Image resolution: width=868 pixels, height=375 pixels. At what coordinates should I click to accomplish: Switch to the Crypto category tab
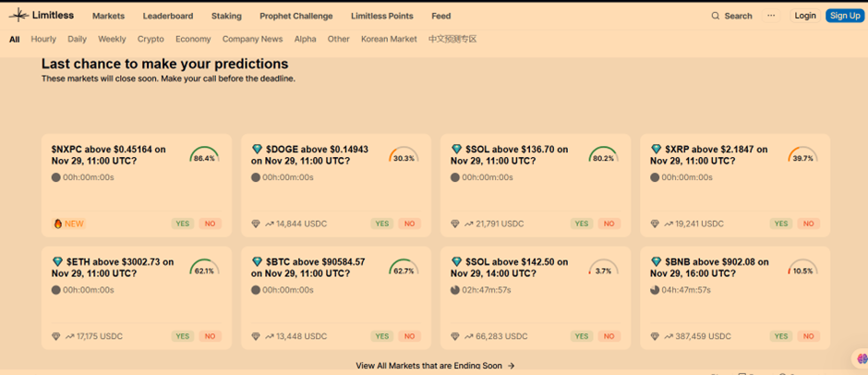[151, 40]
